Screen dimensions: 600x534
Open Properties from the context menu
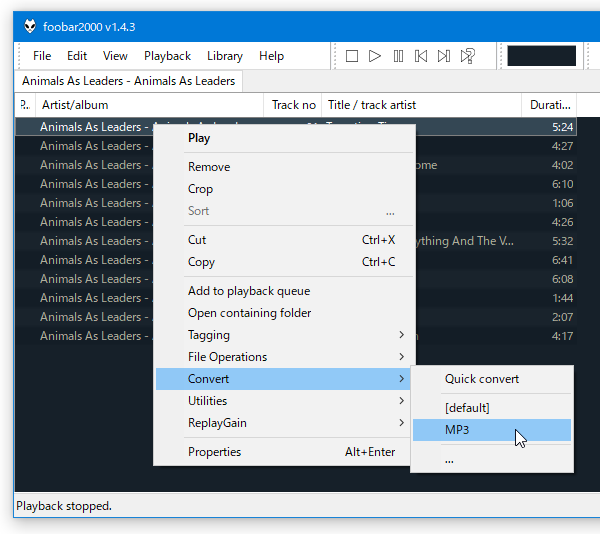pos(284,452)
